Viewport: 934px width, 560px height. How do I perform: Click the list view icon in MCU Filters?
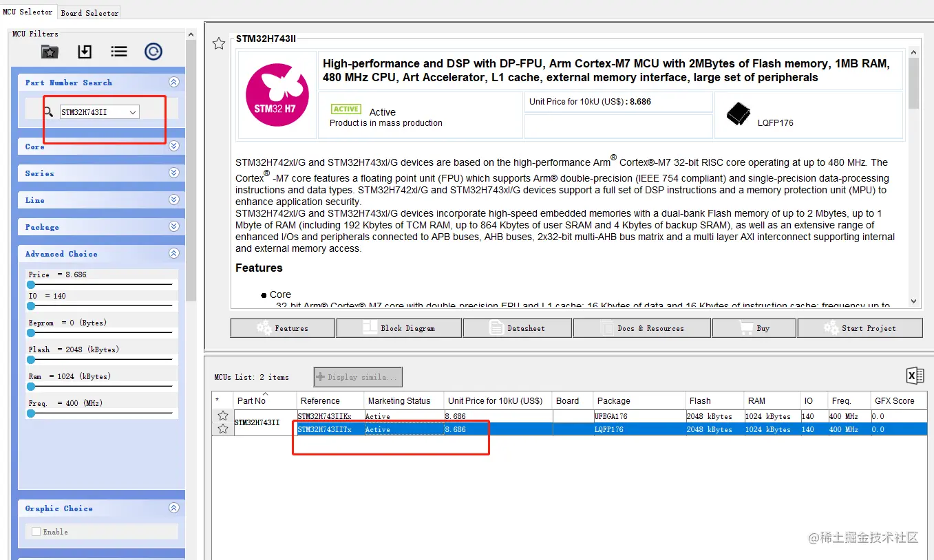(x=119, y=52)
